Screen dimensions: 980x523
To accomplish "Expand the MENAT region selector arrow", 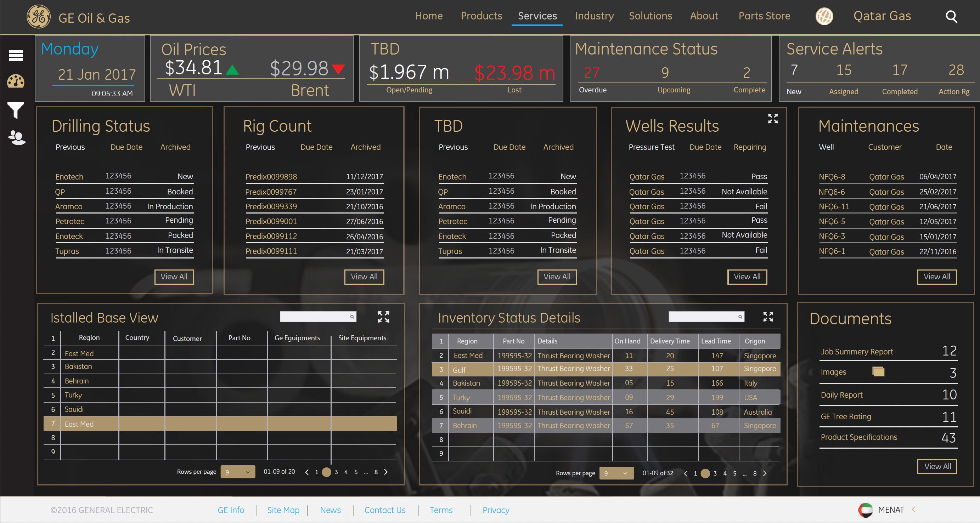I will (913, 509).
